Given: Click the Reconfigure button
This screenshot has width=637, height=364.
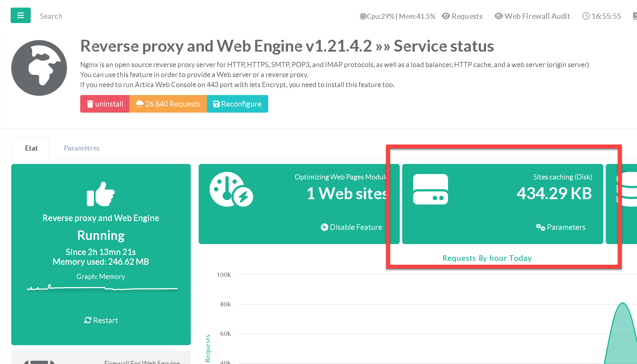Looking at the screenshot, I should (x=237, y=104).
